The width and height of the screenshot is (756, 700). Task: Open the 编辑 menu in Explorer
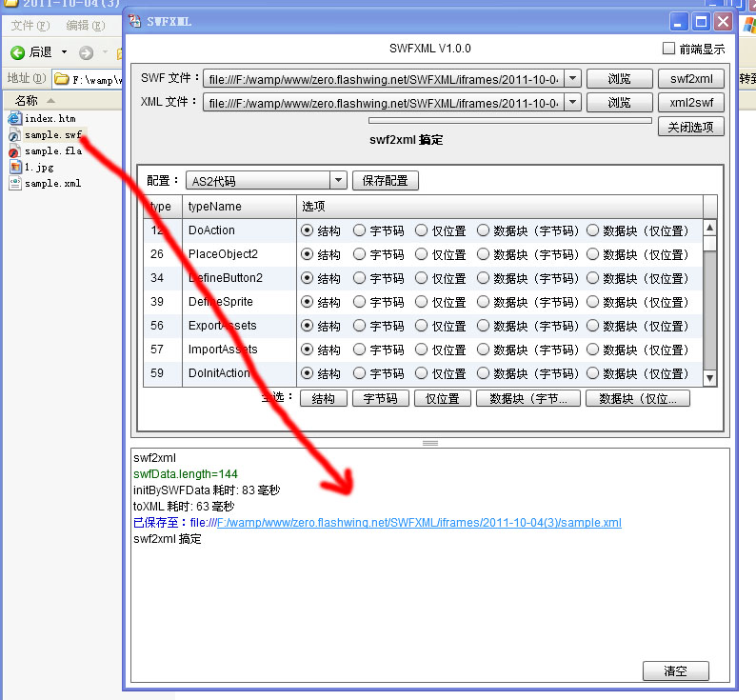click(86, 26)
